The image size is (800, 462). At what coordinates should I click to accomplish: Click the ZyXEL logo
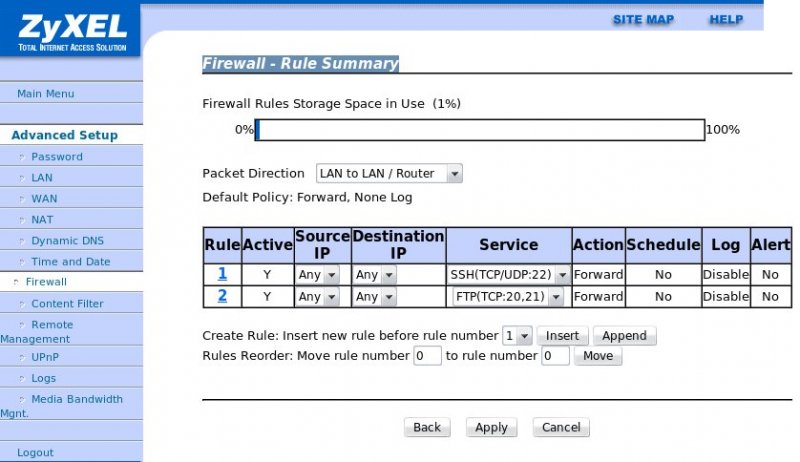(72, 32)
